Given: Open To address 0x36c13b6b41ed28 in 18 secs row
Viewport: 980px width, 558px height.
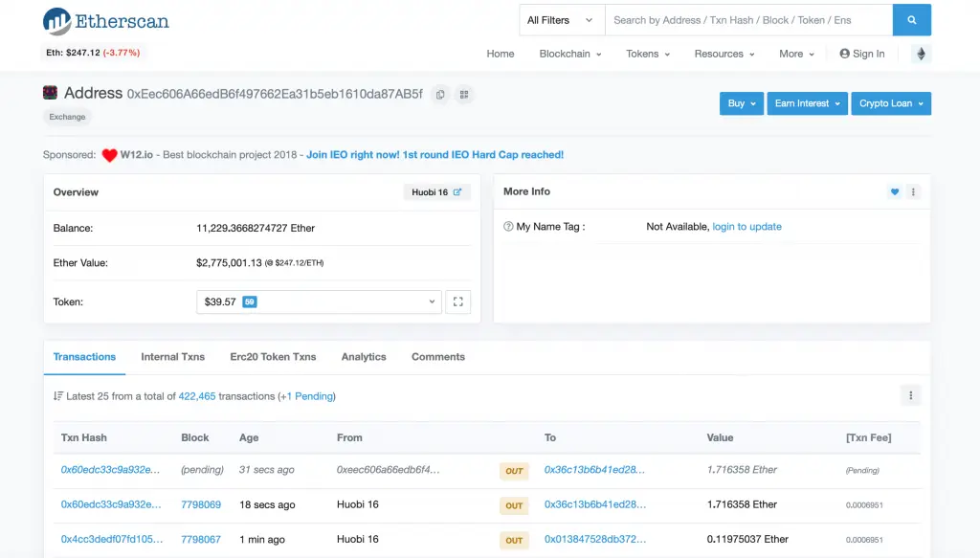Looking at the screenshot, I should click(595, 505).
